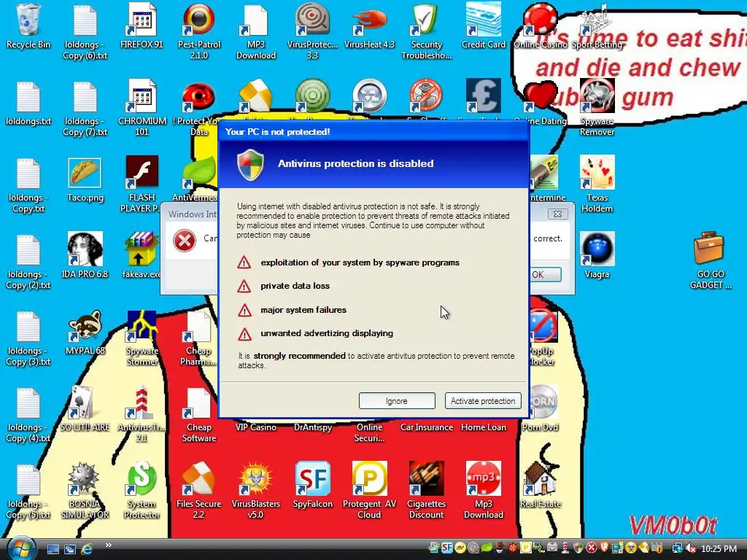
Task: Select the VirusHeat 4.3 flame icon
Action: [370, 26]
